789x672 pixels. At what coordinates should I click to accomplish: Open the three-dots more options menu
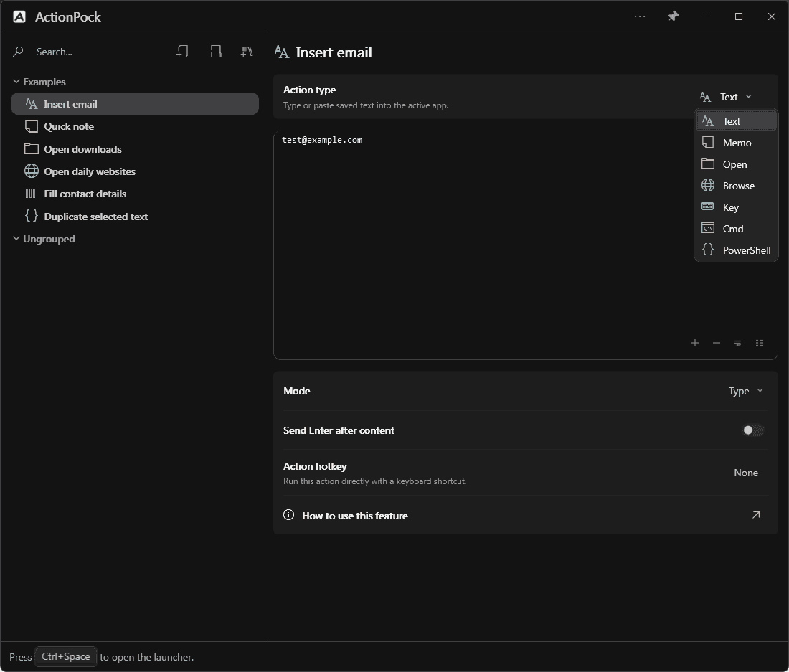pyautogui.click(x=640, y=16)
